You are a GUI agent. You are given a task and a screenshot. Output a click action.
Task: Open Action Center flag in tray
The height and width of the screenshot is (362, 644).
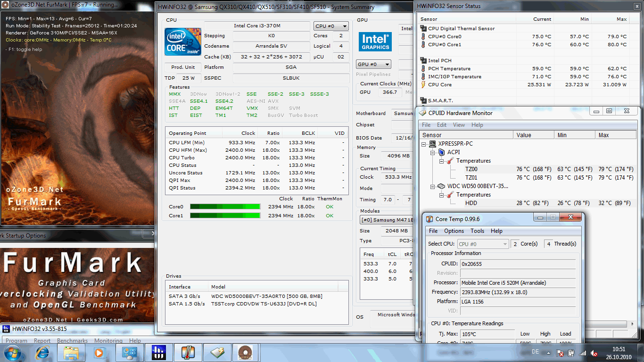[x=560, y=353]
